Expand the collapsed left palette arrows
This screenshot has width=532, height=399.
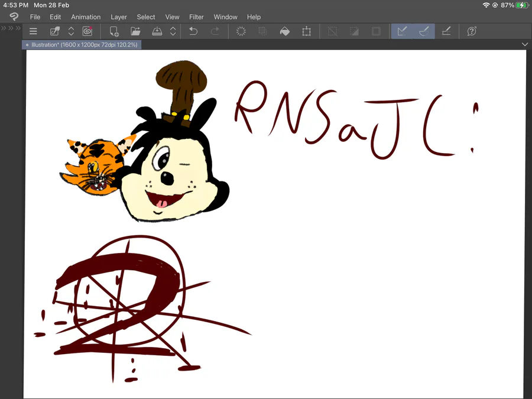11,28
